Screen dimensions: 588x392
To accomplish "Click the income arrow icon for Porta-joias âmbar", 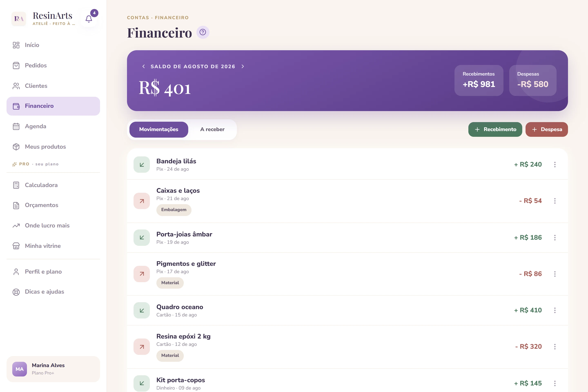I will pos(142,237).
